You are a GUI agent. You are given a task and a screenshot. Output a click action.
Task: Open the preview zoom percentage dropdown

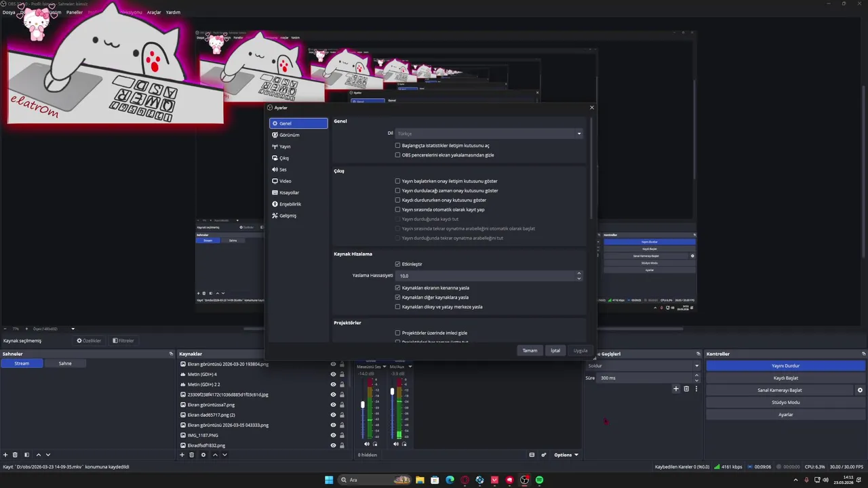point(73,329)
